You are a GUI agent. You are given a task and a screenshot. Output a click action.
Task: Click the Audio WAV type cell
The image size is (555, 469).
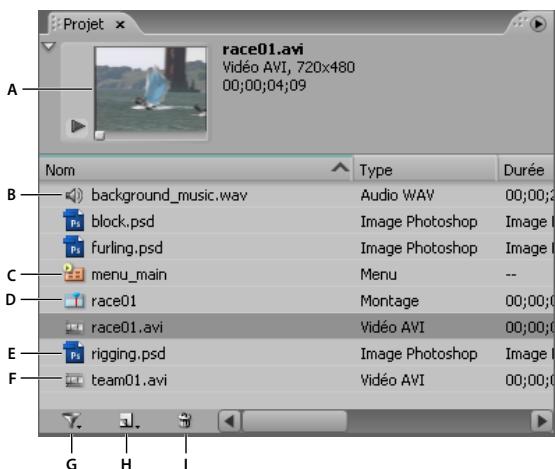(x=397, y=195)
